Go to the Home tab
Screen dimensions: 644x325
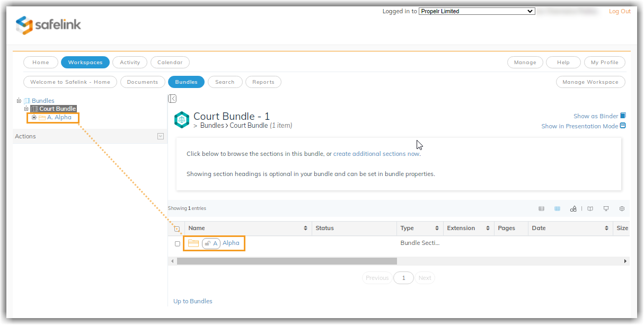click(41, 63)
